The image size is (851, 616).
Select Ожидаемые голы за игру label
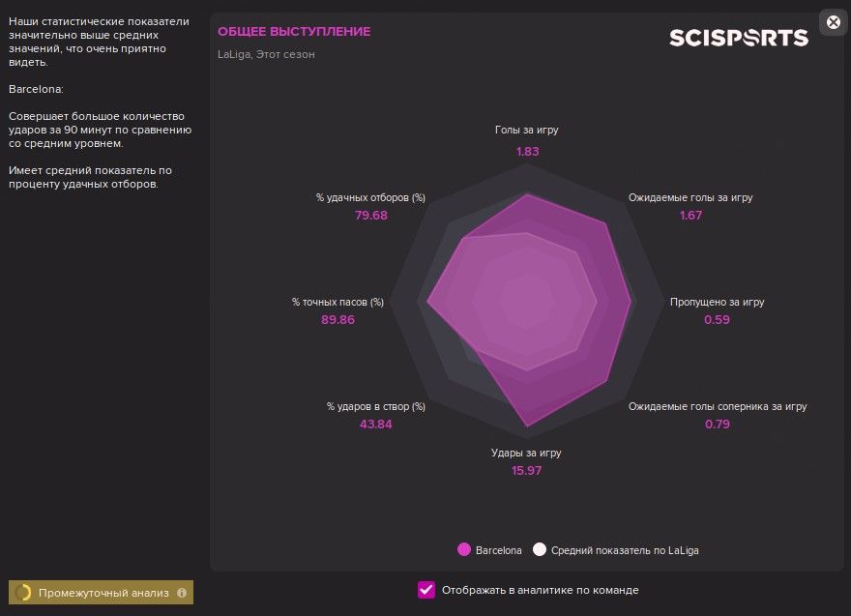point(690,197)
